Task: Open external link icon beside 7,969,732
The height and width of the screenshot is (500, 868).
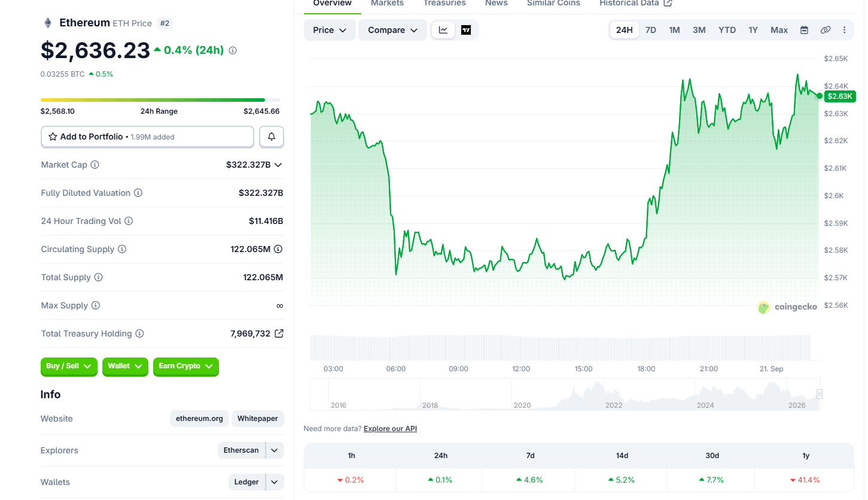Action: pyautogui.click(x=279, y=334)
